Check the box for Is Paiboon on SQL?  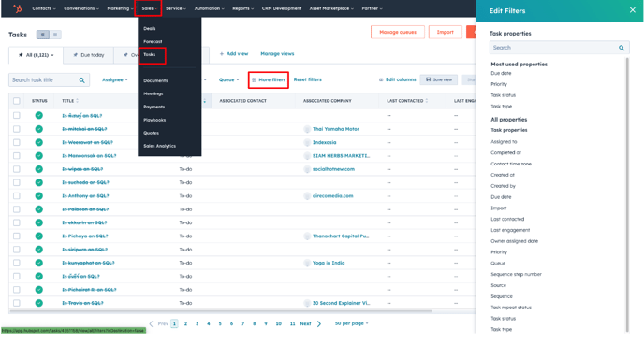[x=17, y=209]
